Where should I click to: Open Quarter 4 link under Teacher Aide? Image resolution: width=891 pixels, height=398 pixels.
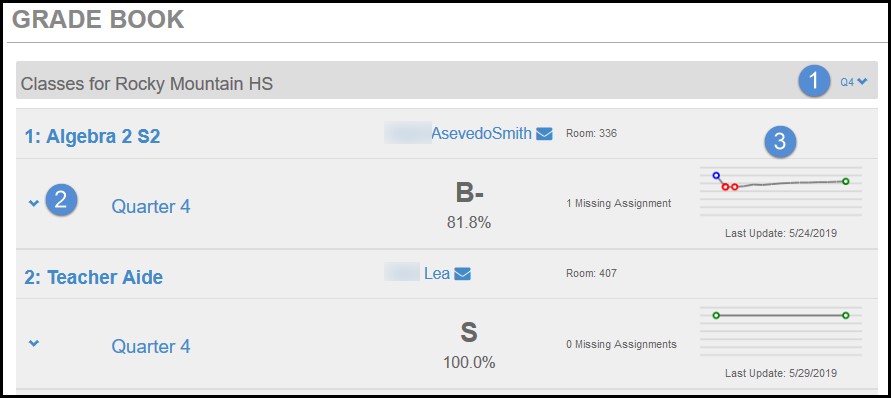pos(151,346)
